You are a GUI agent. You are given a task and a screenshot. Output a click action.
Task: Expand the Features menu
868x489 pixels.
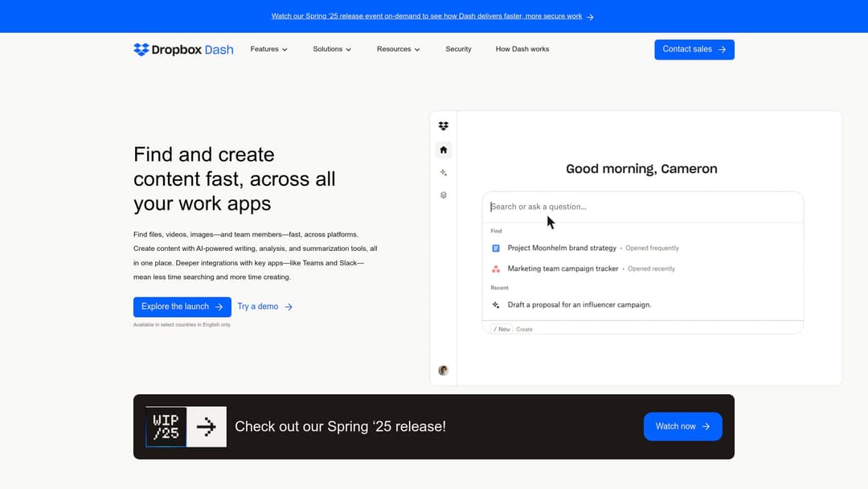pyautogui.click(x=269, y=49)
